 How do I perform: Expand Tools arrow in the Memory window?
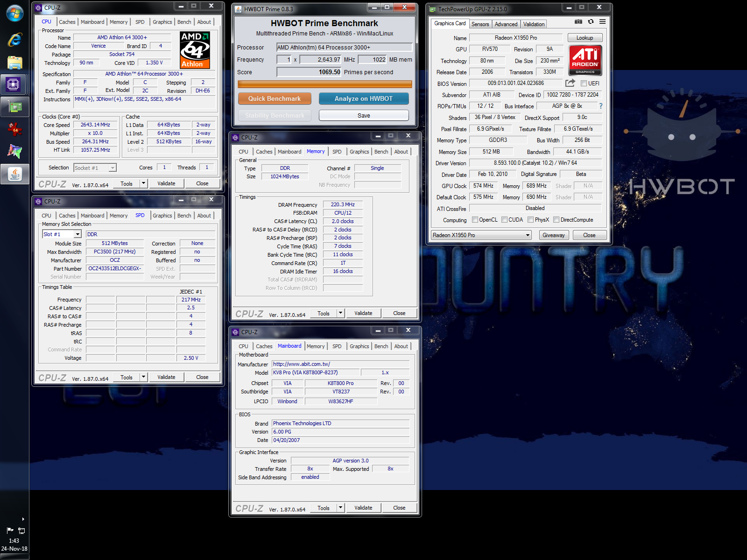point(341,313)
